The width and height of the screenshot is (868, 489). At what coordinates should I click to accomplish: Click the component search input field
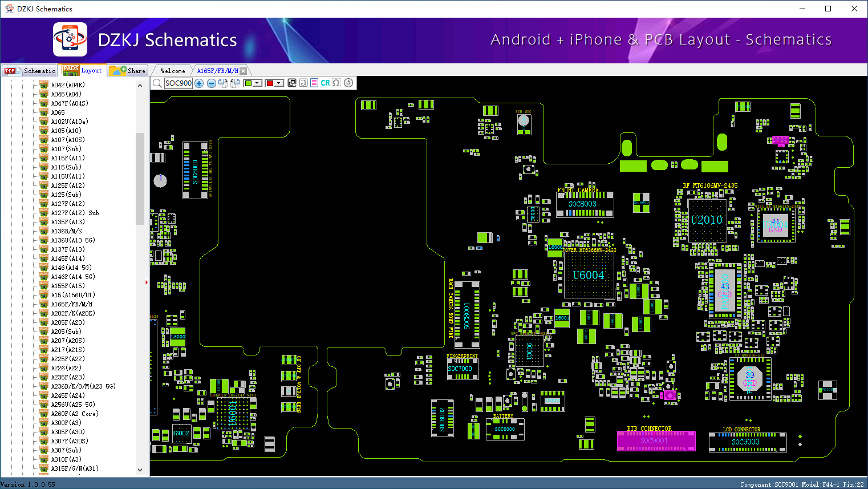[x=179, y=83]
